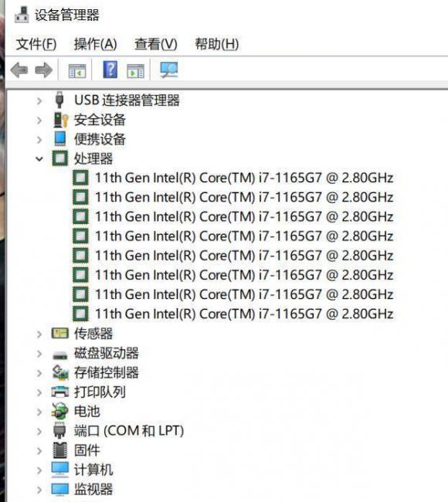Click the 电池 battery icon
Viewport: 448px width, 502px height.
coord(60,411)
